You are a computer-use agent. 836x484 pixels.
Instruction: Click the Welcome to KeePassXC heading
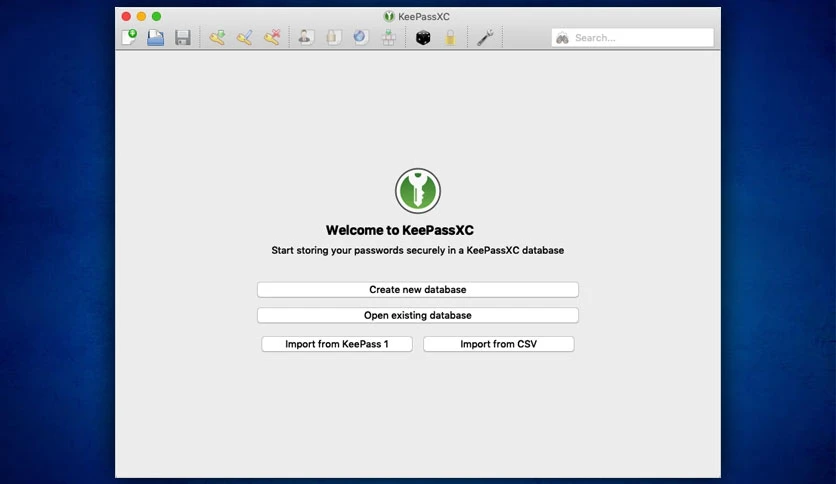tap(400, 230)
